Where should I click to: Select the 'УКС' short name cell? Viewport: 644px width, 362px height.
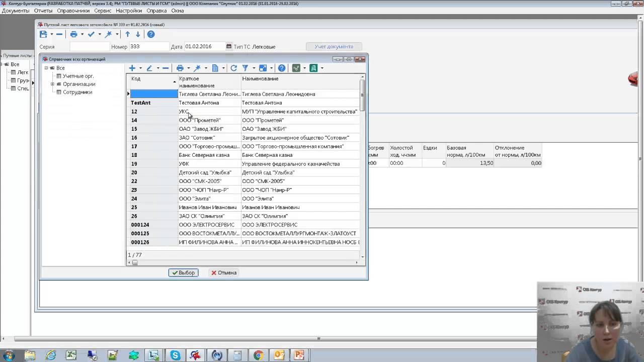[x=209, y=112]
